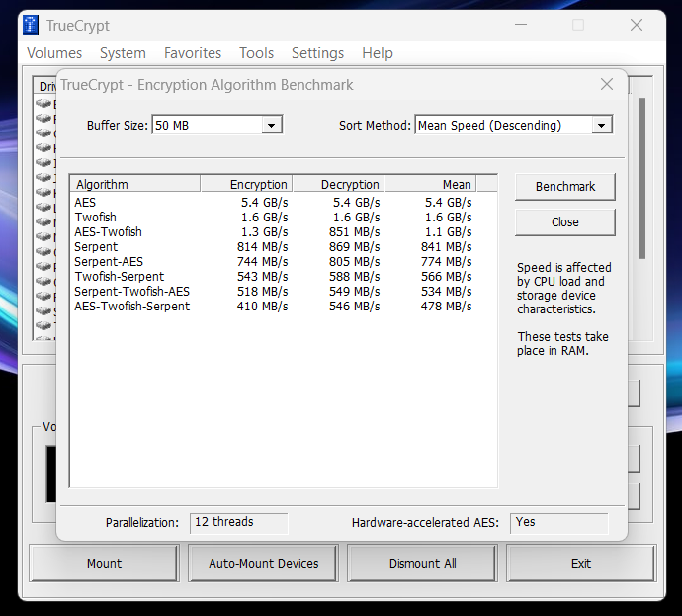Click the 12 threads parallelization field
The width and height of the screenshot is (682, 616).
pyautogui.click(x=238, y=522)
